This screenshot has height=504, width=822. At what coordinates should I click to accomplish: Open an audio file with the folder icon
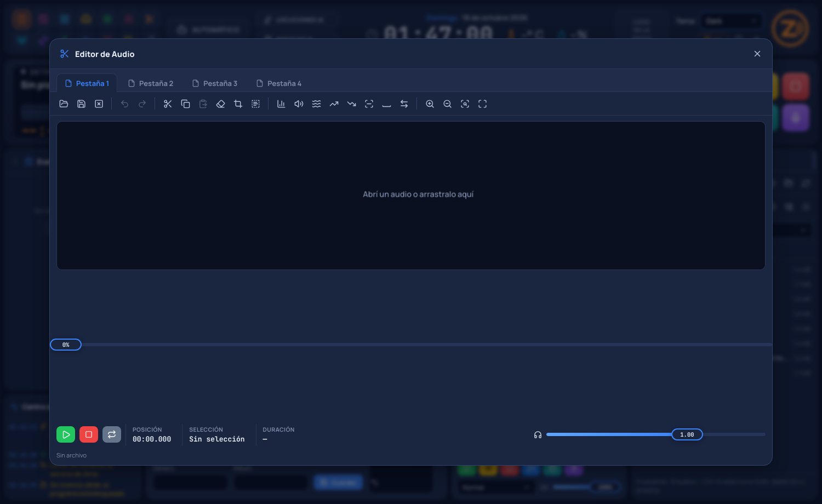pos(64,104)
